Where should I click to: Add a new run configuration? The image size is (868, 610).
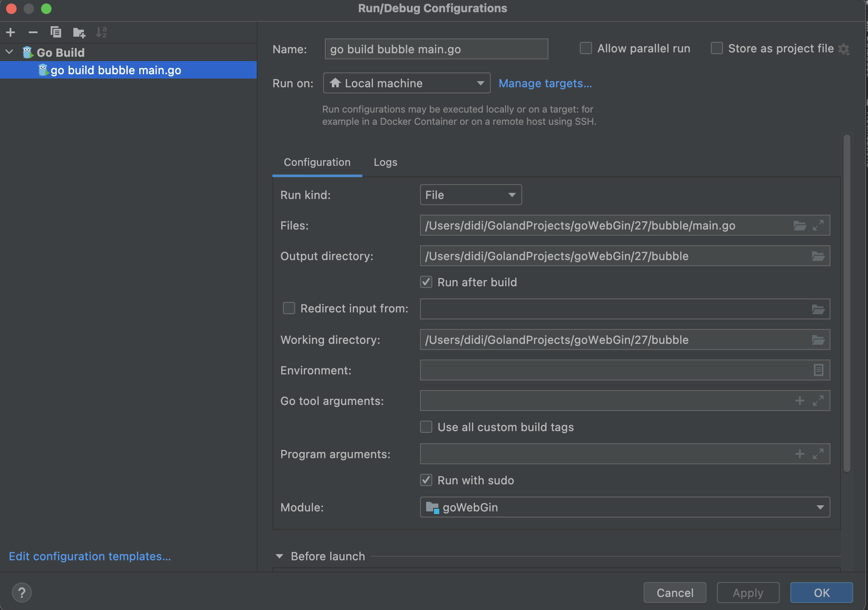click(10, 32)
